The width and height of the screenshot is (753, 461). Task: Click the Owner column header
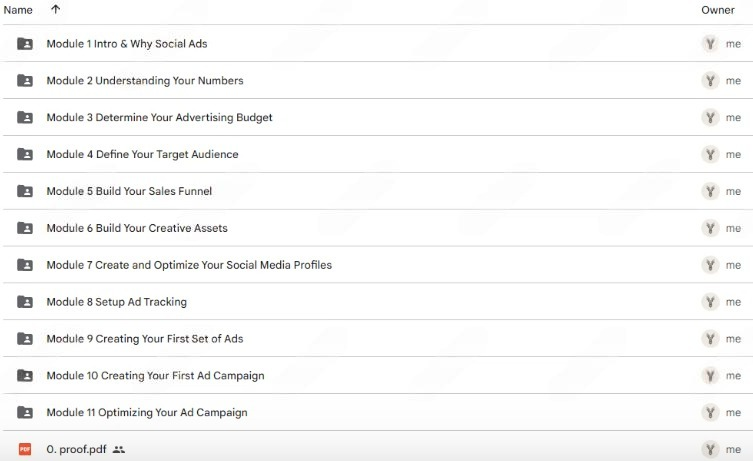point(717,10)
